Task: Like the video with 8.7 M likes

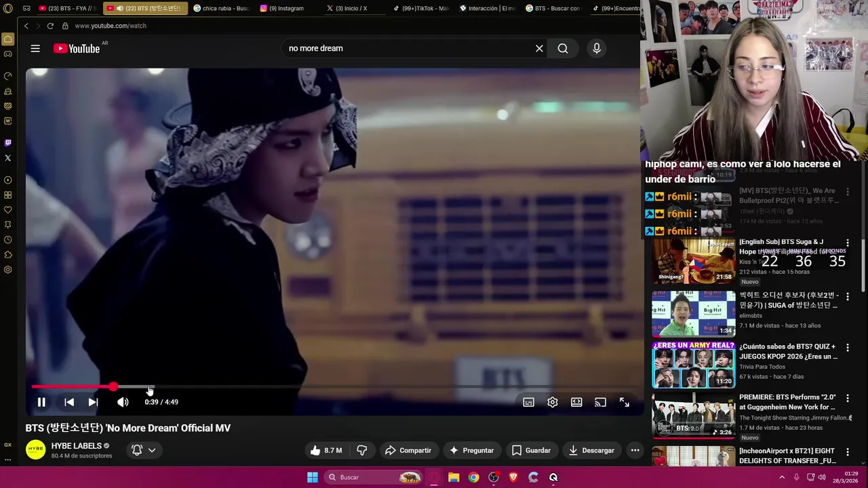Action: (326, 450)
